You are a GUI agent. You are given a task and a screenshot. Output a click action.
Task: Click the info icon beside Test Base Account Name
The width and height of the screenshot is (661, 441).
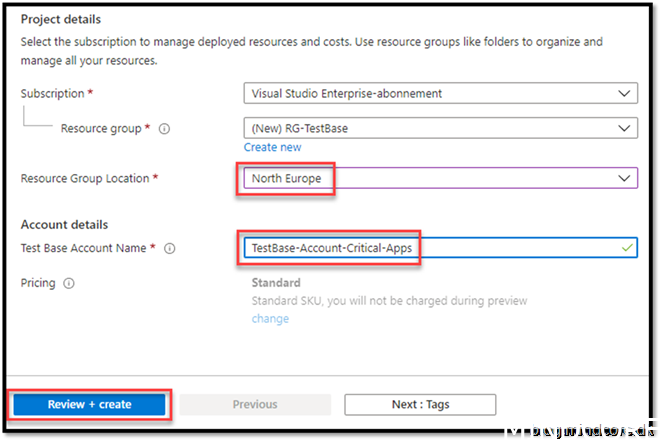170,249
